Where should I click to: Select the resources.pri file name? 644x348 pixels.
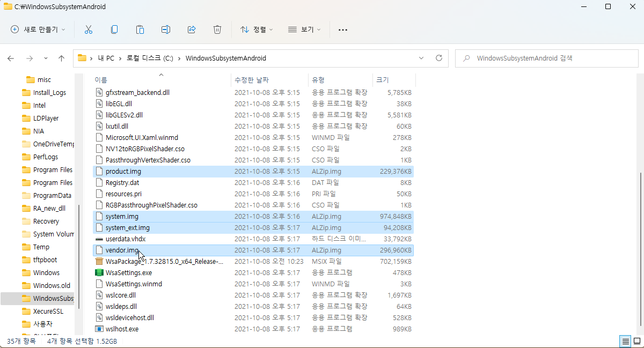pyautogui.click(x=123, y=194)
